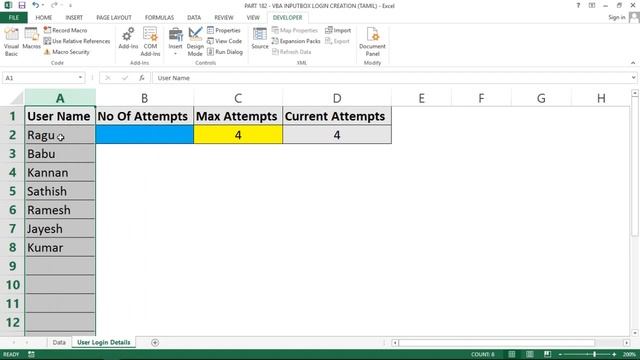Open the FILE tab
Image resolution: width=640 pixels, height=360 pixels.
13,18
